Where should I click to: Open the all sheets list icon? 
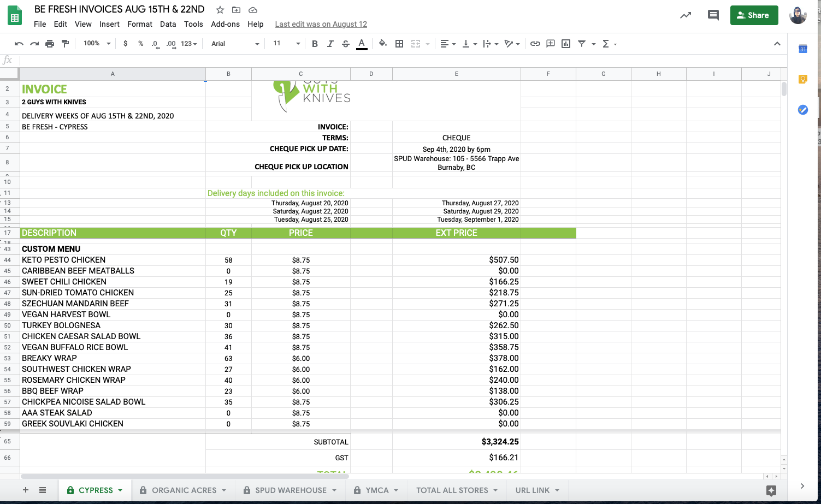pos(43,490)
